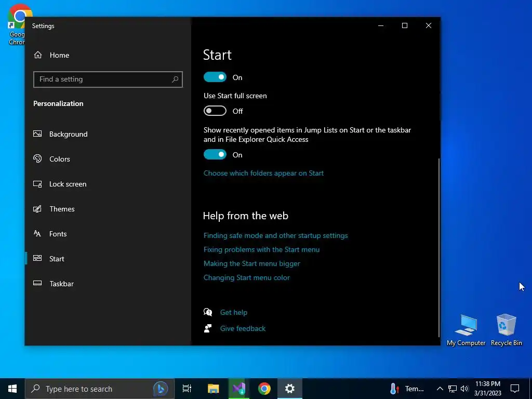Open Choose which folders appear on Start
The width and height of the screenshot is (532, 399).
(x=263, y=173)
